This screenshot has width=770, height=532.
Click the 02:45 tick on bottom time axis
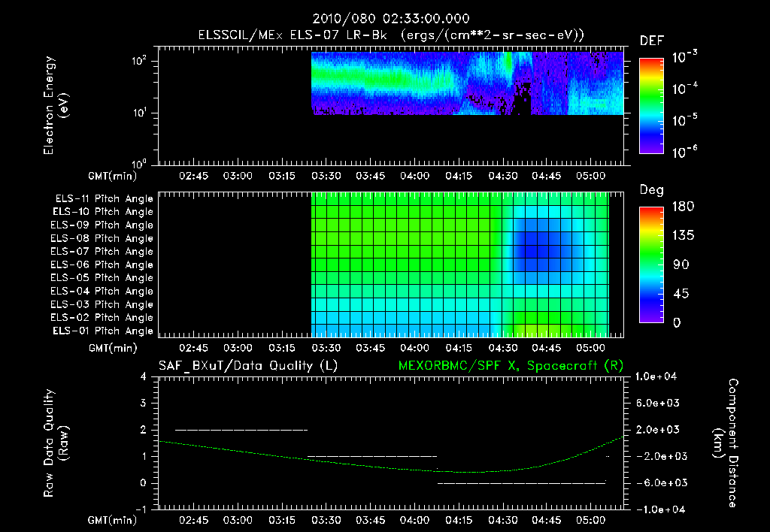pos(193,520)
